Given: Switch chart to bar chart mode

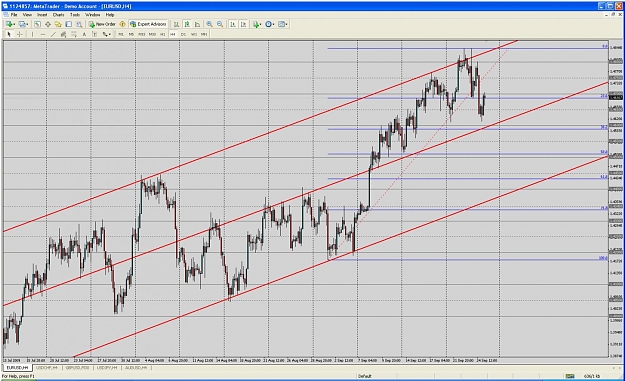Looking at the screenshot, I should [x=176, y=24].
